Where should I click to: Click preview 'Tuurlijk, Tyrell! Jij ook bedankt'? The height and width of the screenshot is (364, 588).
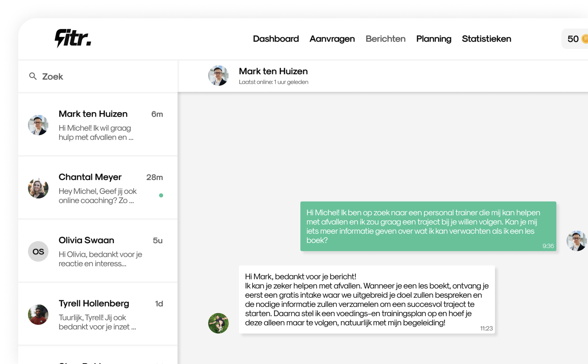click(x=97, y=322)
